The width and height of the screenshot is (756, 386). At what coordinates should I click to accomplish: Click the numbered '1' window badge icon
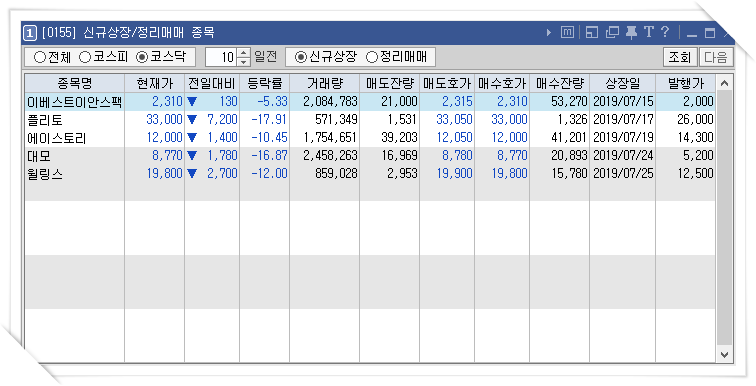pos(30,33)
